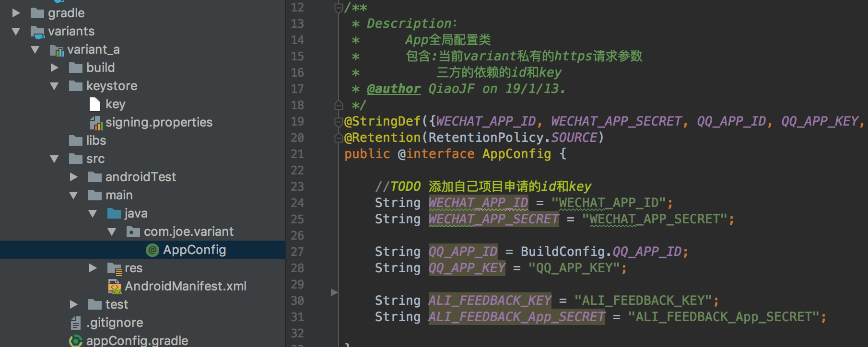Click line number 21 in the gutter
868x347 pixels.
click(297, 154)
